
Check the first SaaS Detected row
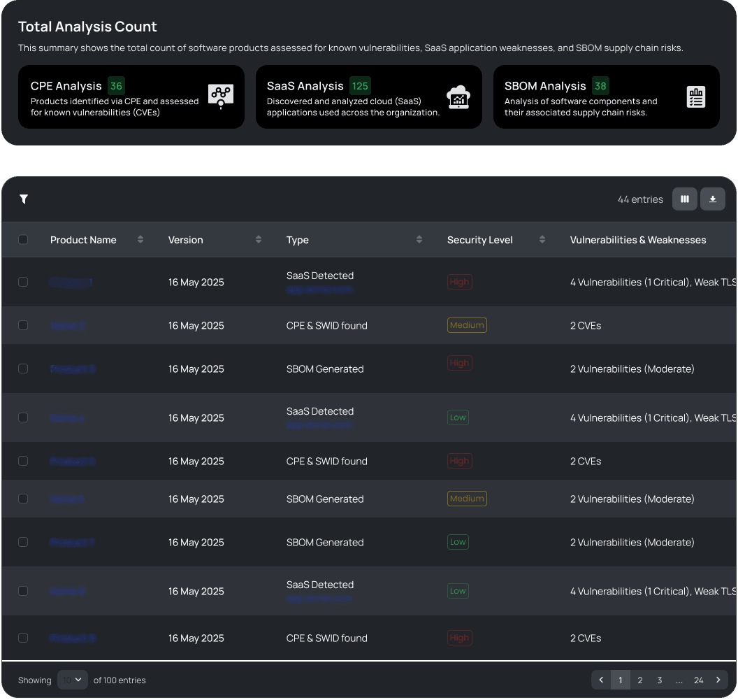click(x=23, y=282)
